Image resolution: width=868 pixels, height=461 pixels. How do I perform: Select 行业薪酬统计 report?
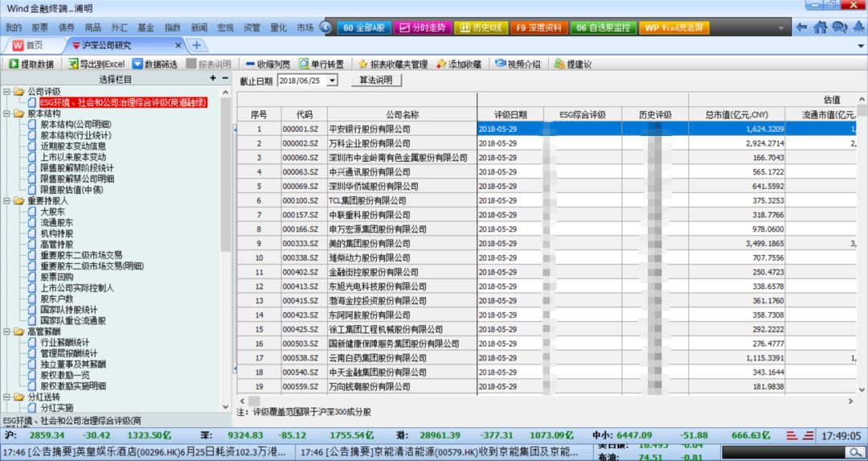point(65,343)
